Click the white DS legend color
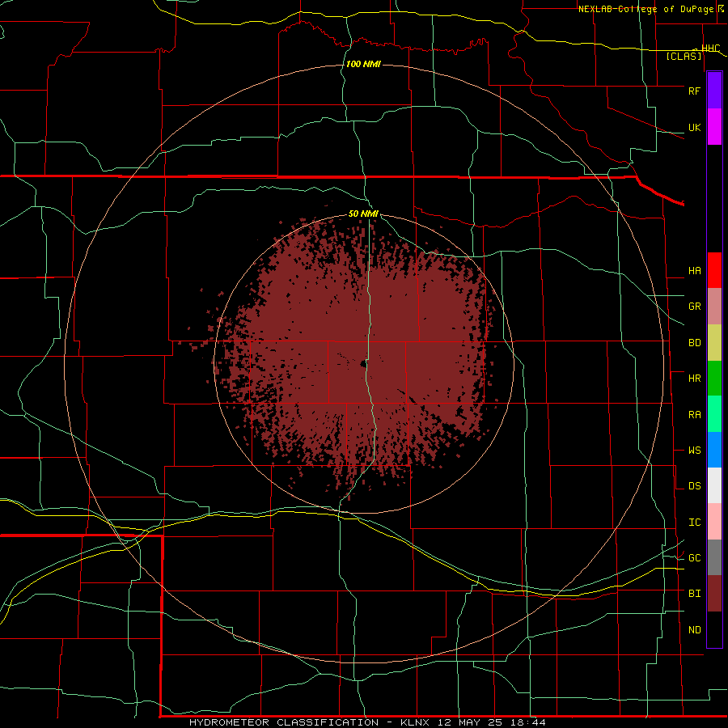 pos(714,485)
